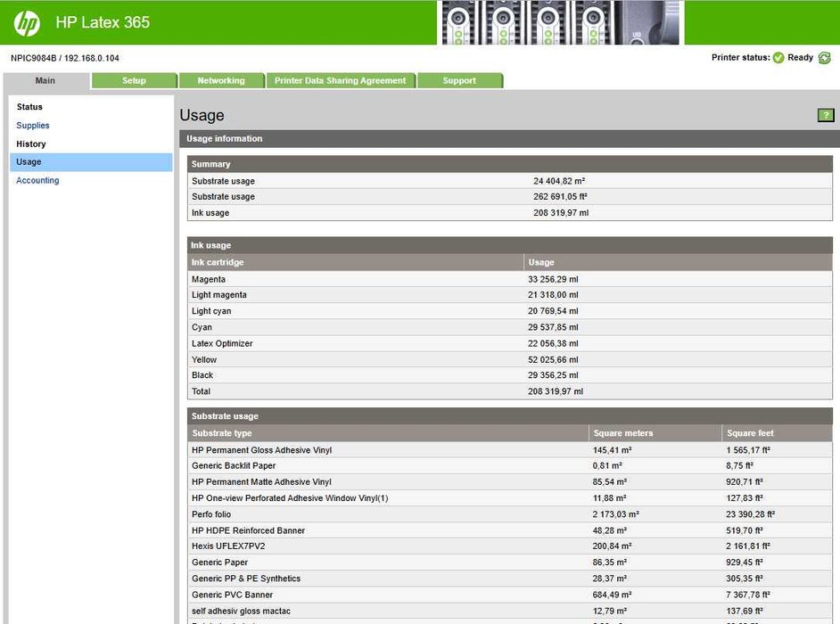The height and width of the screenshot is (624, 840).
Task: Click the Summary table header
Action: tap(510, 164)
